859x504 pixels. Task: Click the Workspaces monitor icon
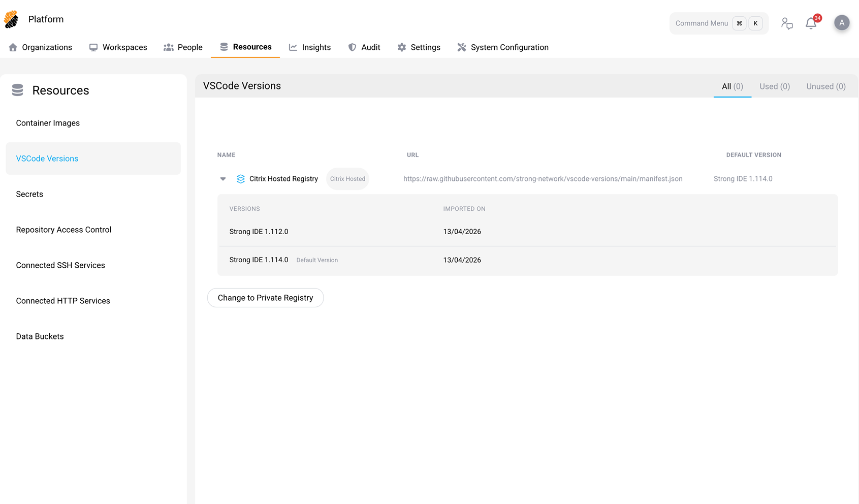[93, 47]
